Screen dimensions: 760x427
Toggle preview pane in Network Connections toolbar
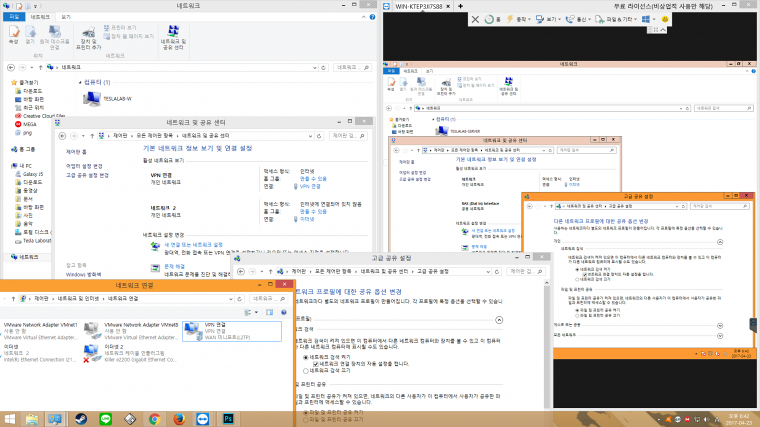pos(269,312)
